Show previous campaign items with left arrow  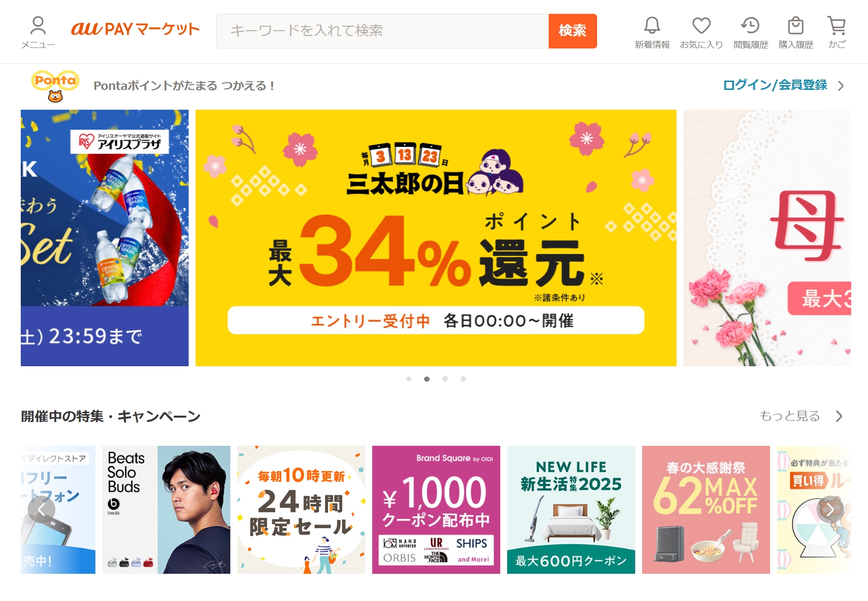(x=41, y=510)
